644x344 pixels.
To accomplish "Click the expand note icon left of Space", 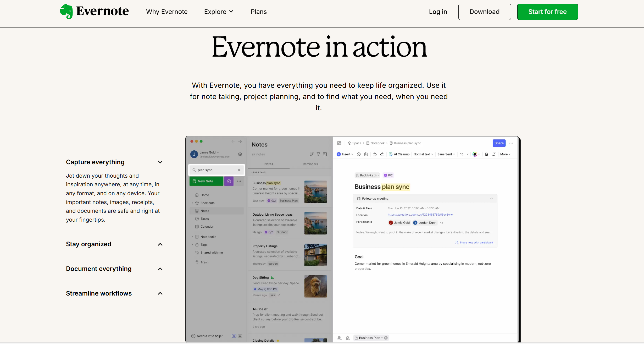I will pyautogui.click(x=339, y=143).
